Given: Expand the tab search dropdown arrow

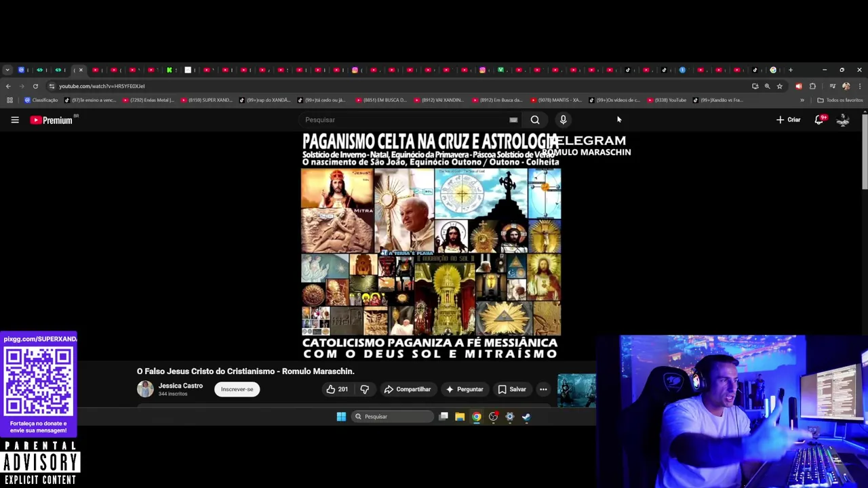Looking at the screenshot, I should point(7,70).
